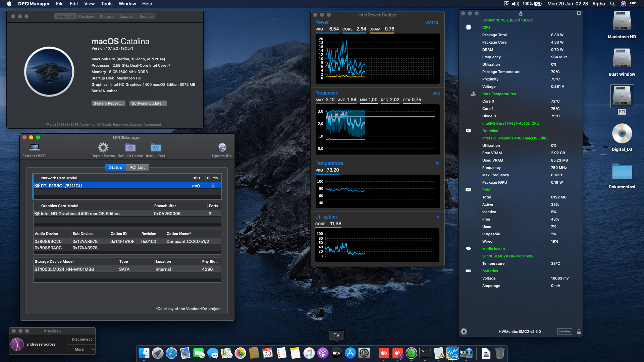Click the Core Temperatures heading in HWMonitorSMC2
644x362 pixels.
click(499, 94)
